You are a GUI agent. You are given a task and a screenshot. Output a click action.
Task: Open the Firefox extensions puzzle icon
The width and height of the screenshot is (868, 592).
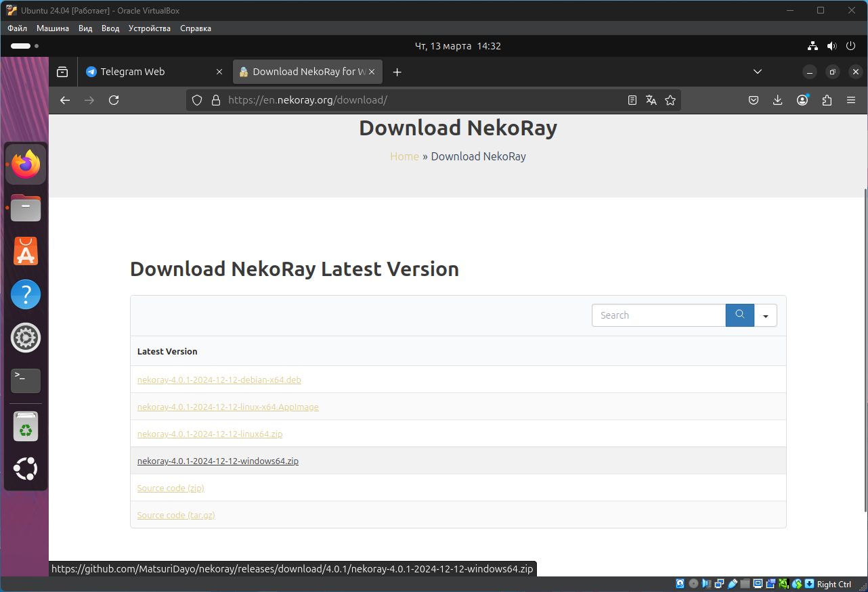point(827,100)
